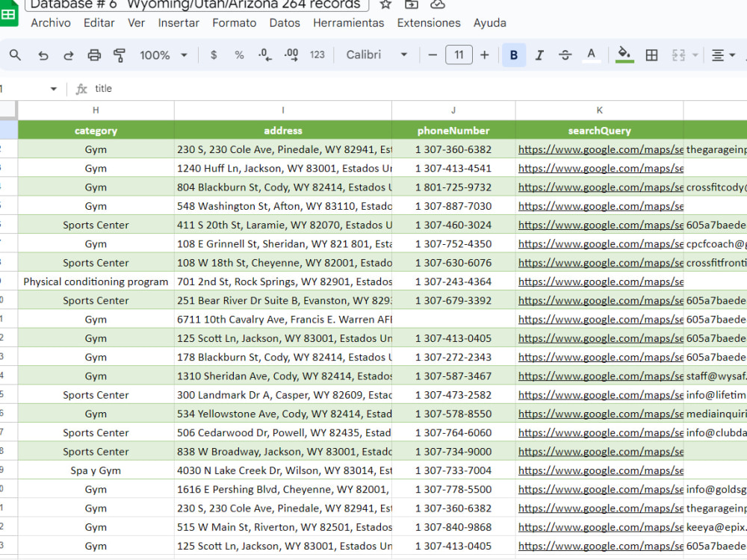The image size is (747, 560).
Task: Toggle strikethrough formatting
Action: click(x=565, y=55)
